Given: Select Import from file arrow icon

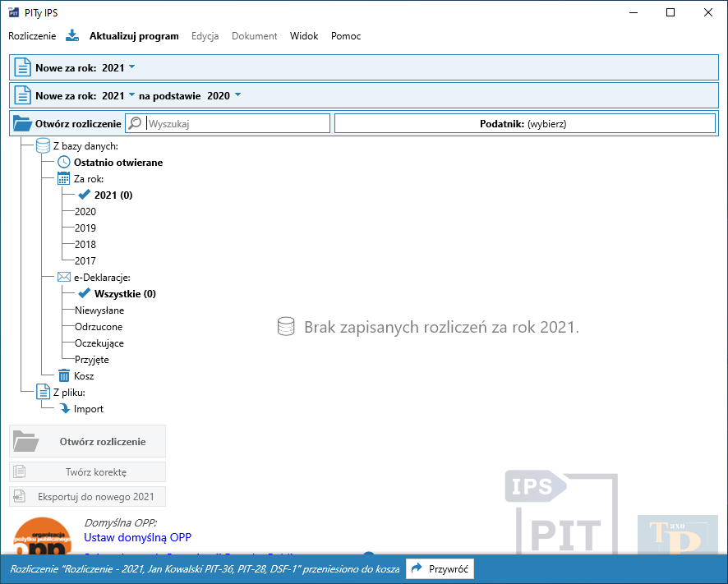Looking at the screenshot, I should (65, 409).
